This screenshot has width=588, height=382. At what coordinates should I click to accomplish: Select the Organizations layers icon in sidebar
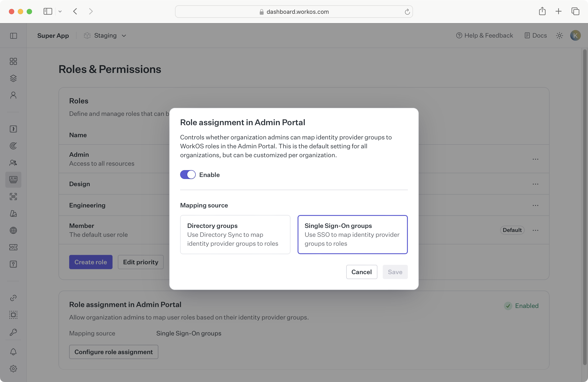click(x=13, y=78)
